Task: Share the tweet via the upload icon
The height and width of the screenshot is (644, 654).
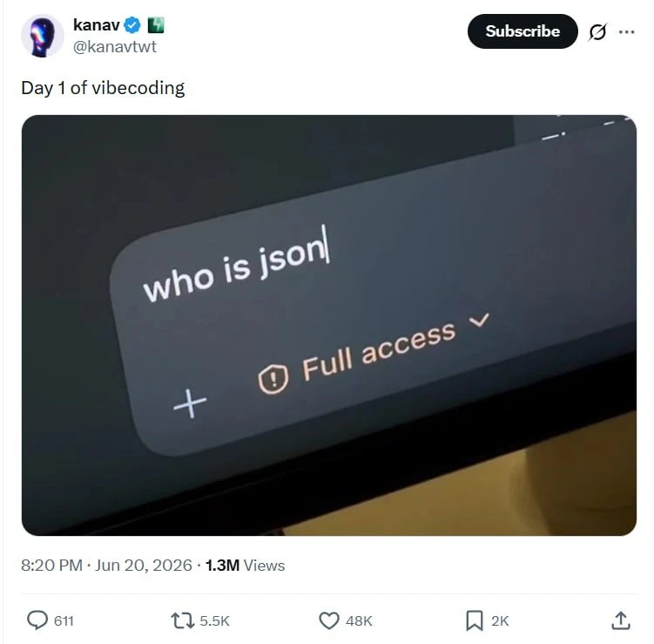Action: click(x=621, y=620)
